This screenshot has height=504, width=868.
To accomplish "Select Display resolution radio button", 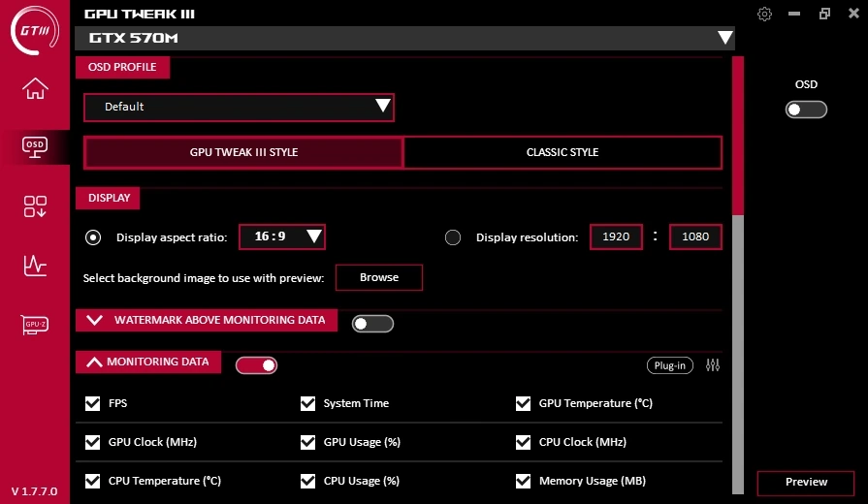I will click(453, 237).
